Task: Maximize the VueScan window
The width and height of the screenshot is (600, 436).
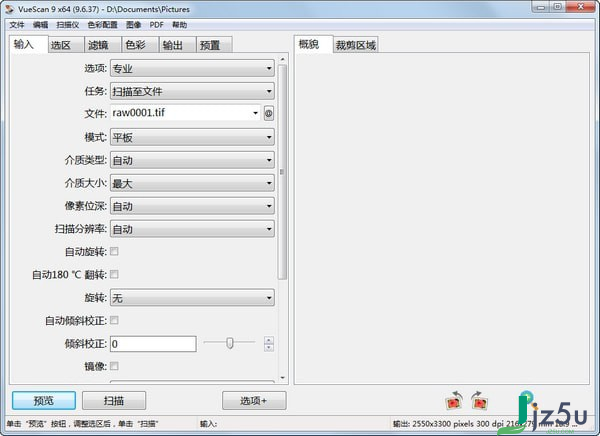Action: pyautogui.click(x=557, y=7)
